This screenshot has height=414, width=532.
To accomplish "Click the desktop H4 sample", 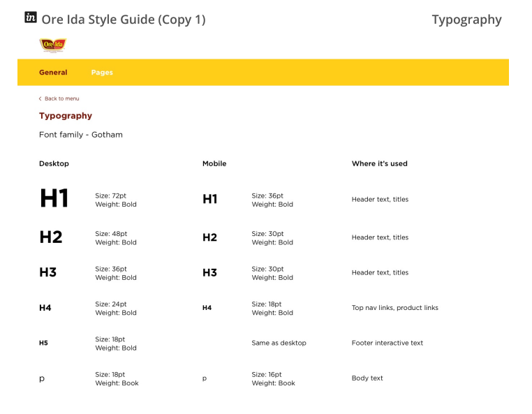I will (45, 308).
